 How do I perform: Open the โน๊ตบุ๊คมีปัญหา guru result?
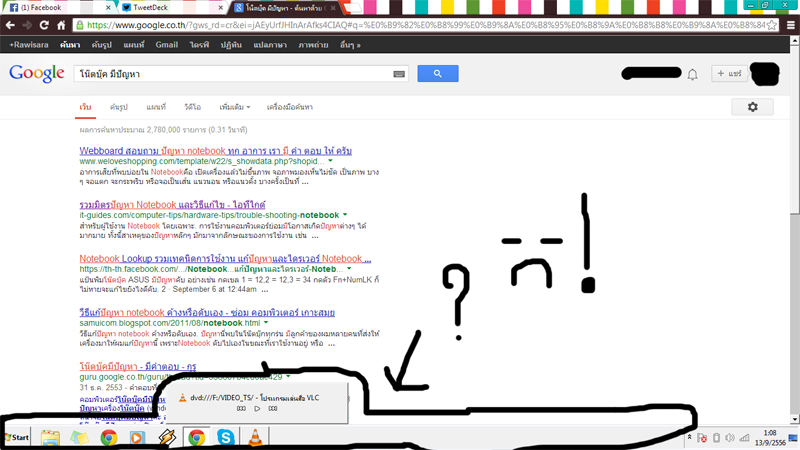coord(138,366)
